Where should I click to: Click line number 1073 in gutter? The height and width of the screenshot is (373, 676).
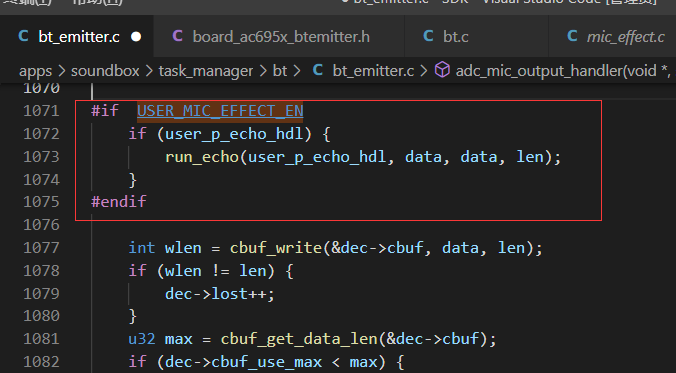[x=41, y=157]
